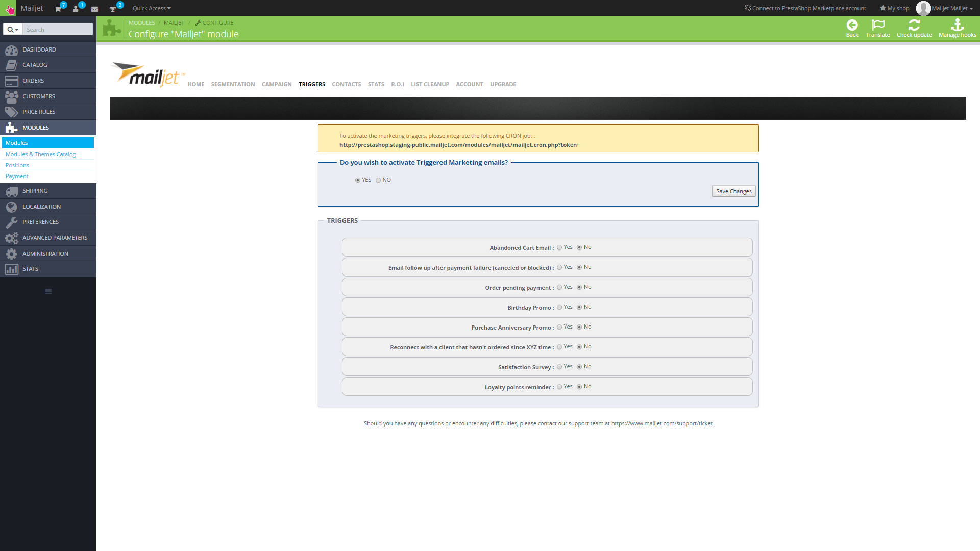This screenshot has height=551, width=980.
Task: Collapse the sidebar using the hamburger icon
Action: pos(48,291)
